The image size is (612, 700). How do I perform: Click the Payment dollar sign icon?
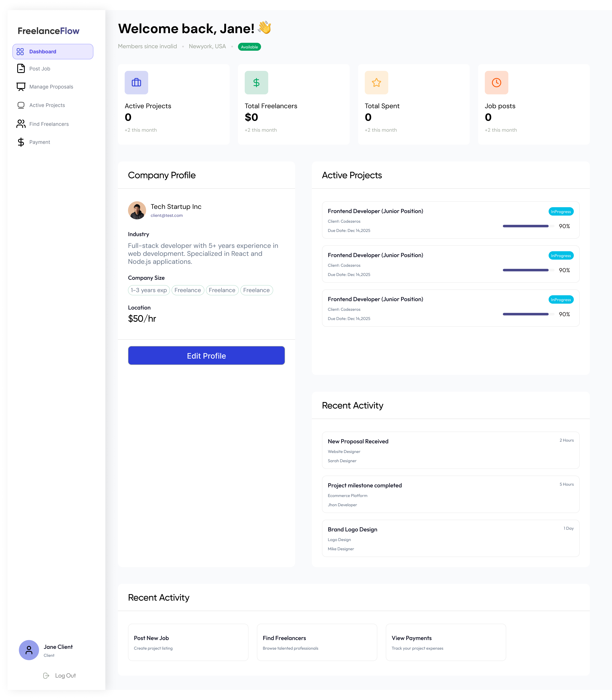click(21, 142)
